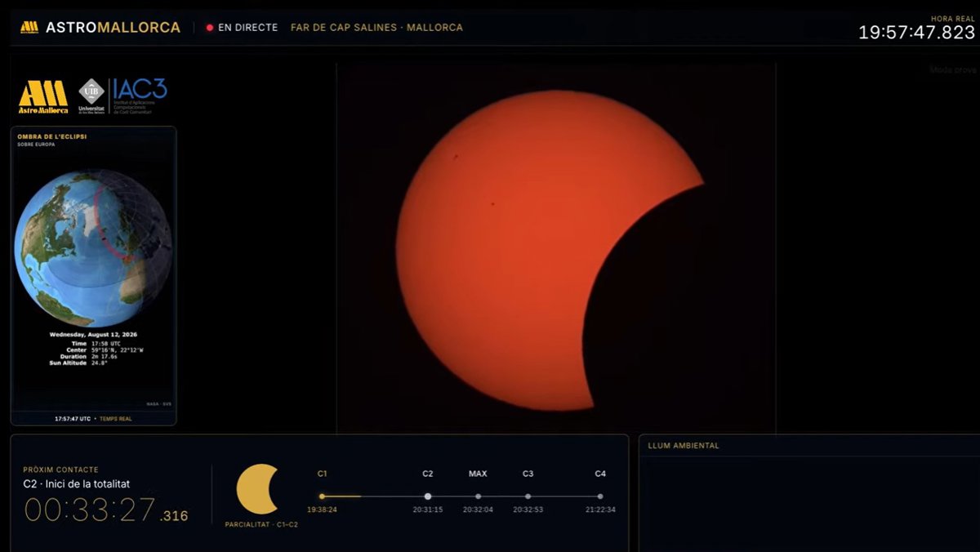
Task: Click the PRÒXIM CONTACTE label
Action: pyautogui.click(x=60, y=470)
